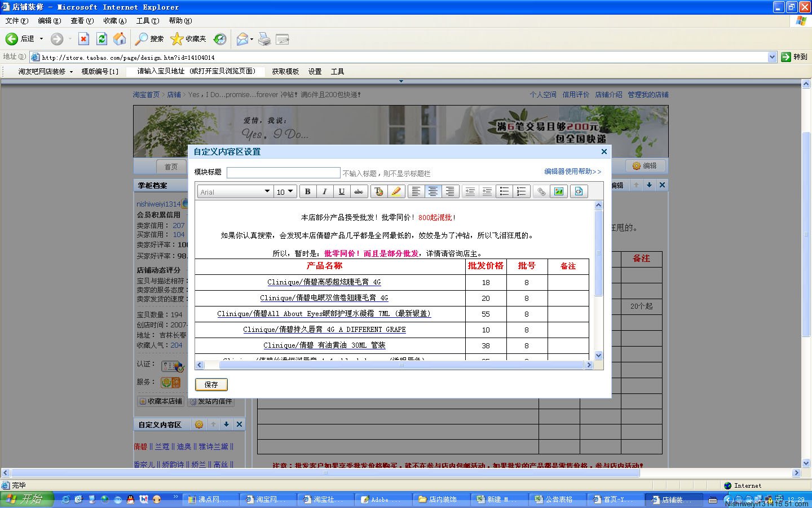812x508 pixels.
Task: Click the 管理我的店铺 link
Action: 648,95
